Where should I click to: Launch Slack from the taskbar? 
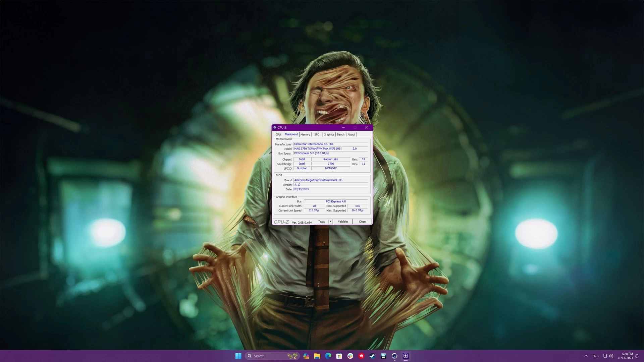tap(350, 356)
